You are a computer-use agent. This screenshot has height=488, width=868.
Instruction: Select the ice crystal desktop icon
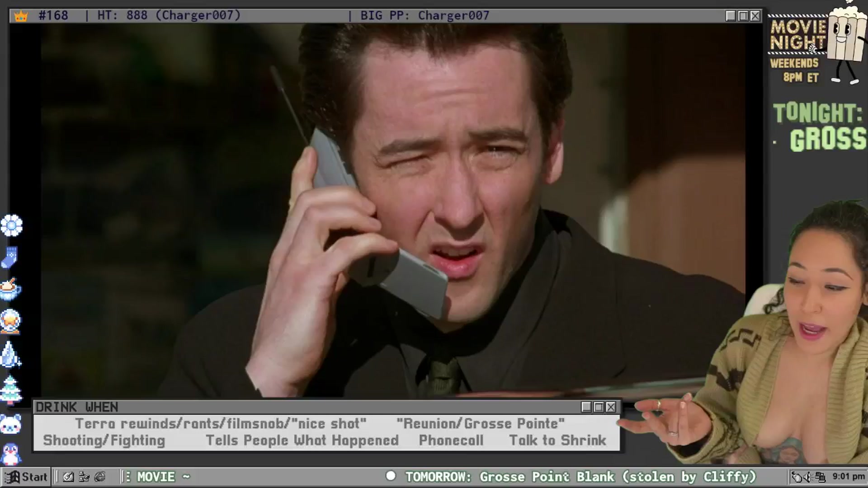[10, 354]
